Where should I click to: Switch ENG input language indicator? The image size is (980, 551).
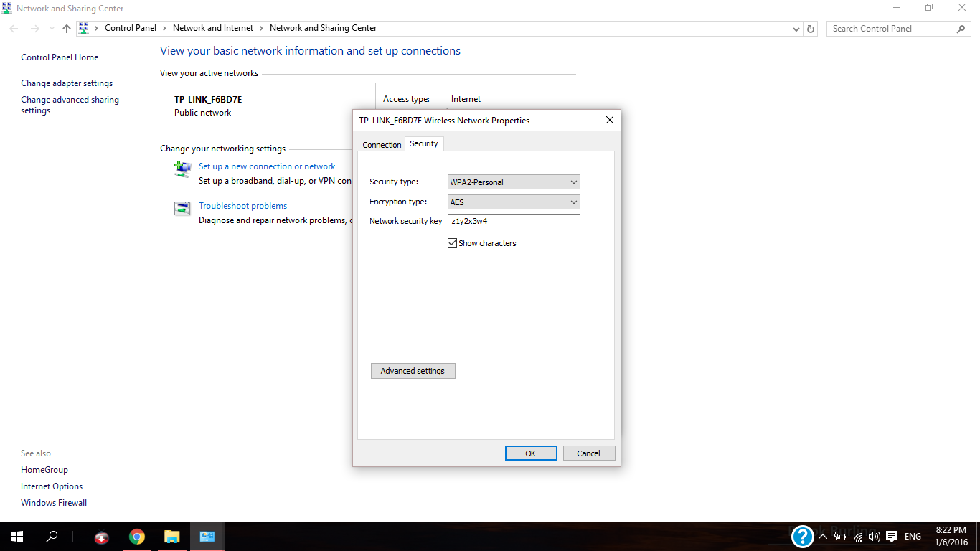tap(913, 537)
